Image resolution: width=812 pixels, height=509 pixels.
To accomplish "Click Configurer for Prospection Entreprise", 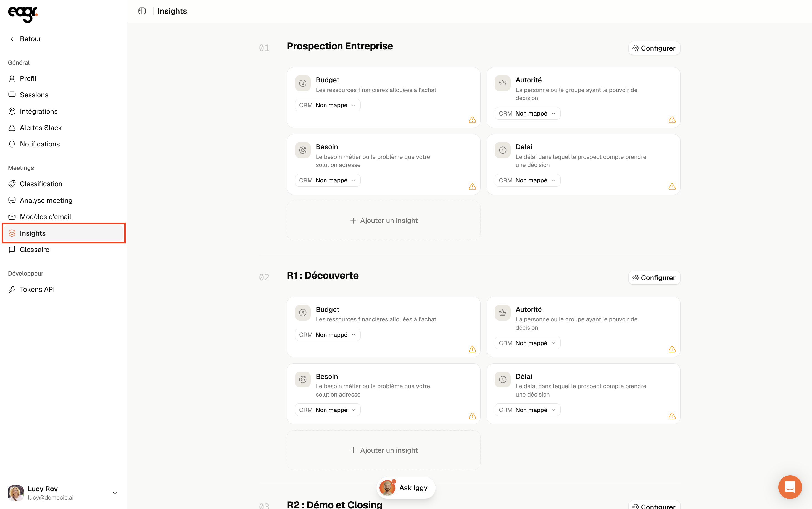I will 654,48.
